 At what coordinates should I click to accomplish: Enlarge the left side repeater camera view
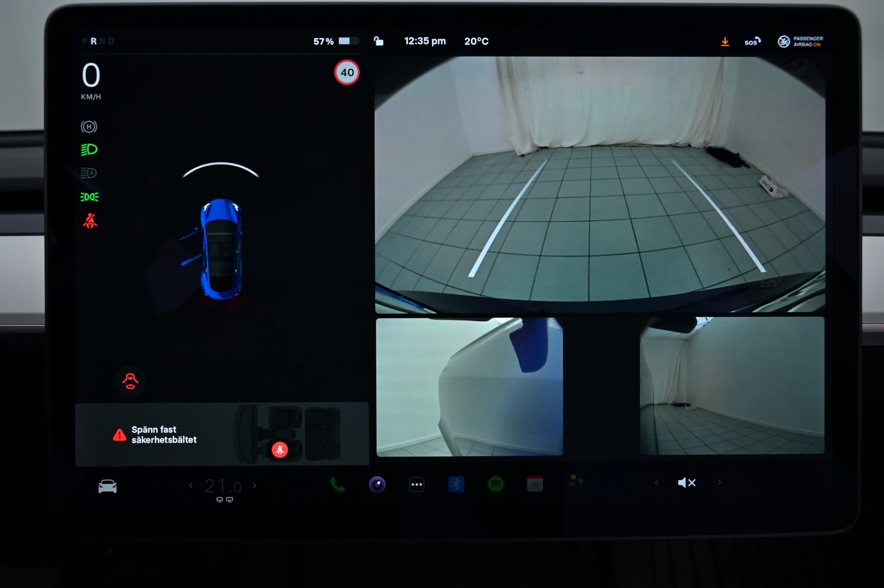[x=469, y=386]
